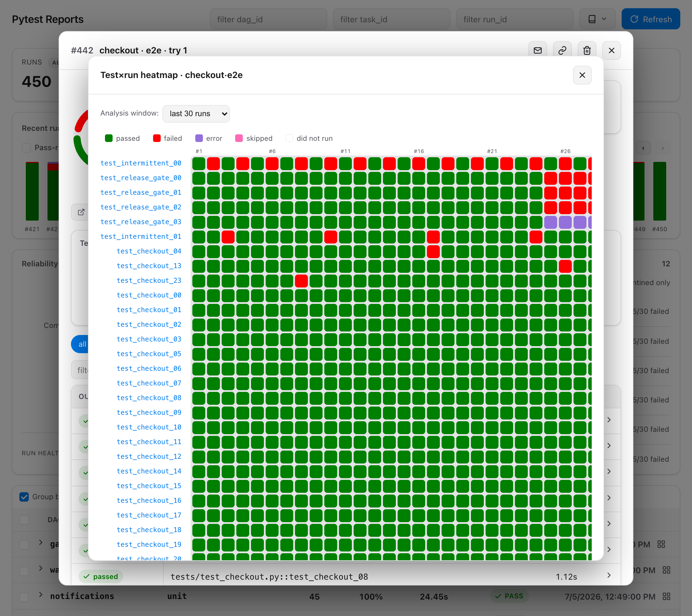Open test_release_gate_00 link
692x616 pixels.
[x=141, y=178]
